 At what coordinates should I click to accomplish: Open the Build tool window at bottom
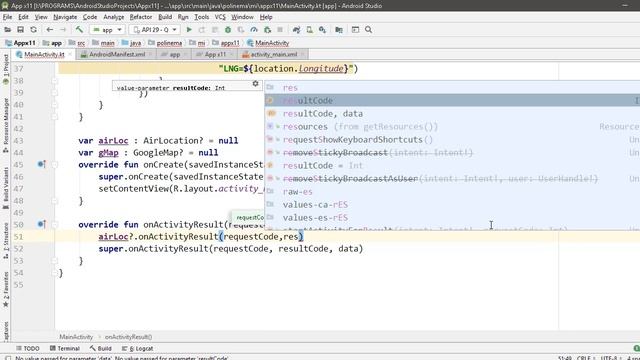click(x=100, y=348)
